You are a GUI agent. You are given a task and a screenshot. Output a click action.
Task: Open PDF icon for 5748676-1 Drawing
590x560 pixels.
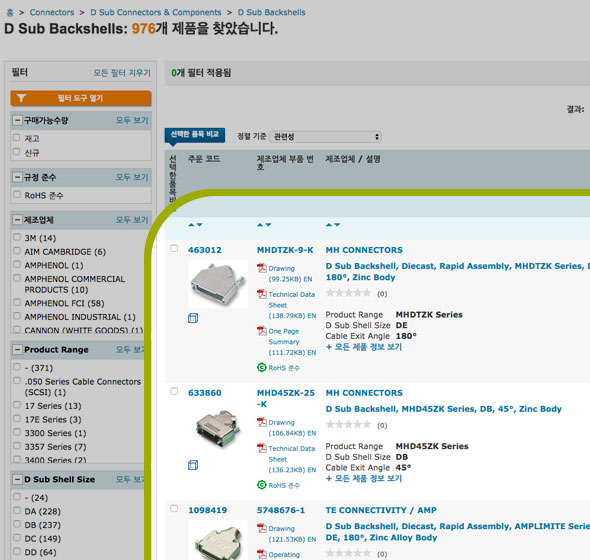point(262,528)
